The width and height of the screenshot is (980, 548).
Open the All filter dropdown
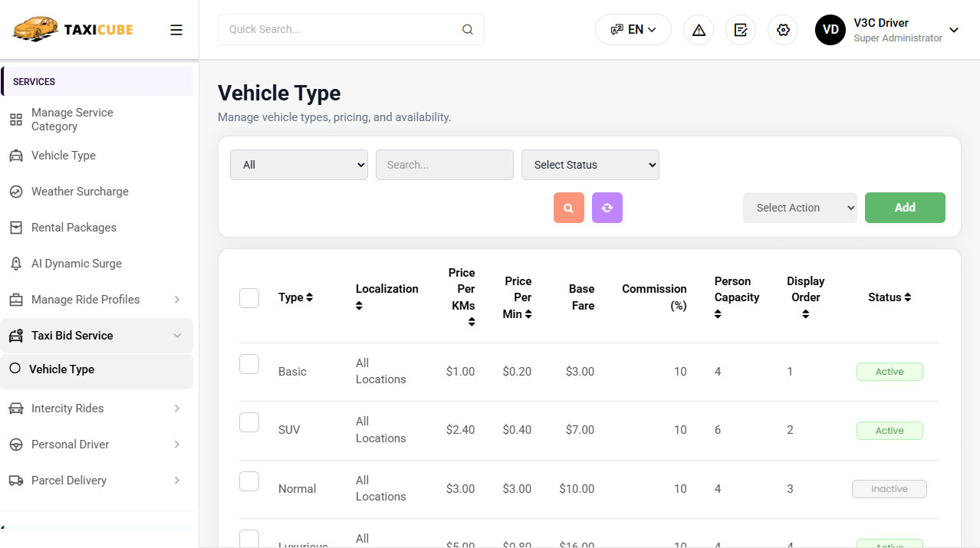(x=299, y=165)
